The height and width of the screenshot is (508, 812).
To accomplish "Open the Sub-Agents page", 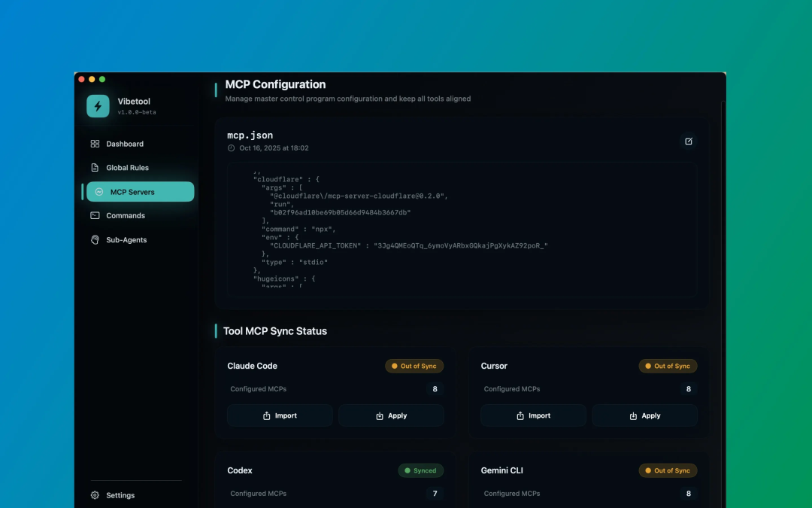I will [126, 240].
